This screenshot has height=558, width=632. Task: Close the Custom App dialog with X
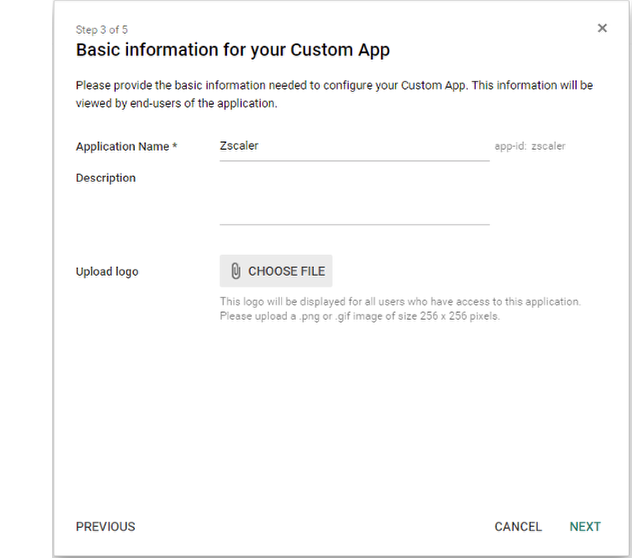point(602,29)
